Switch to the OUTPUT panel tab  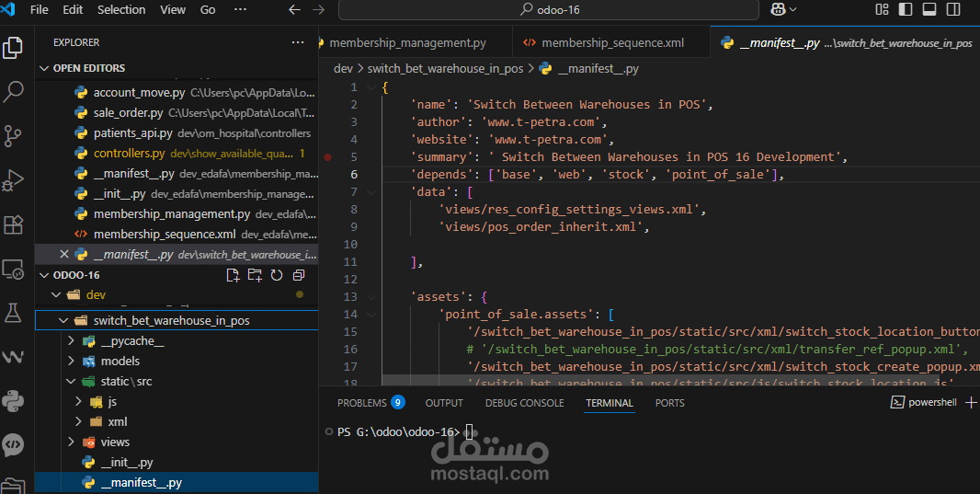444,403
